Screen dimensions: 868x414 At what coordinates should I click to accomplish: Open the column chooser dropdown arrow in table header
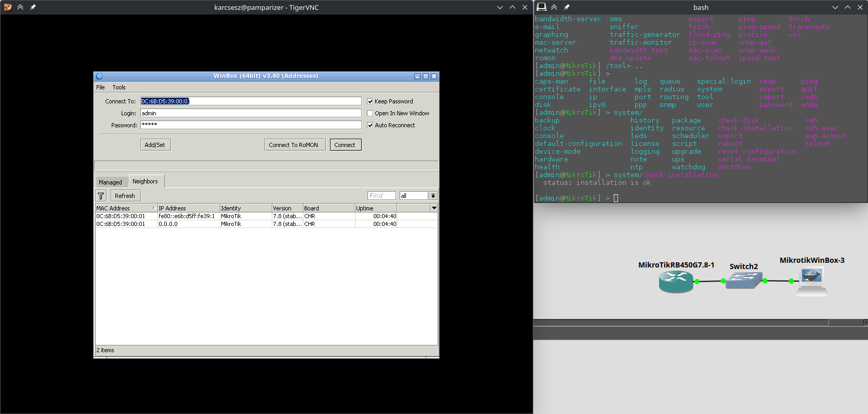coord(434,208)
